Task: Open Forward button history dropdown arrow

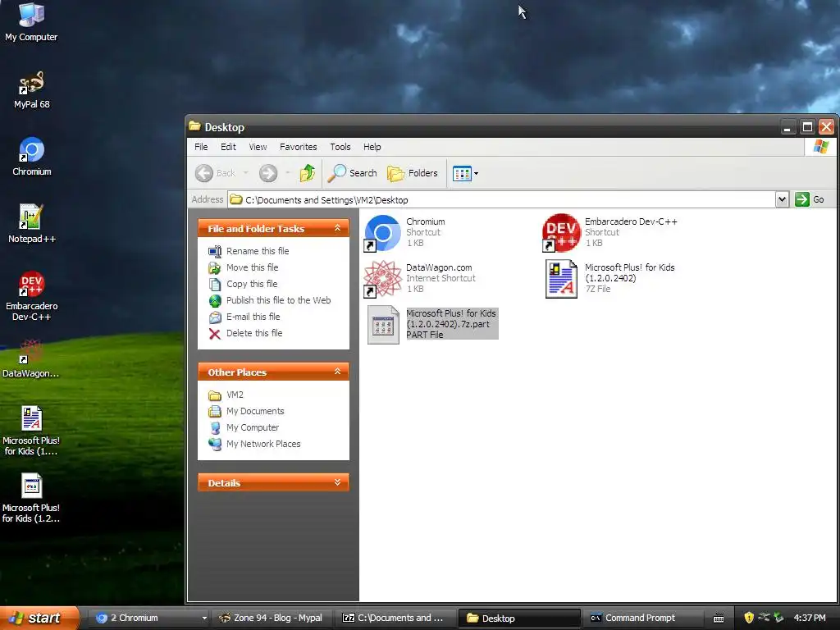Action: point(288,173)
